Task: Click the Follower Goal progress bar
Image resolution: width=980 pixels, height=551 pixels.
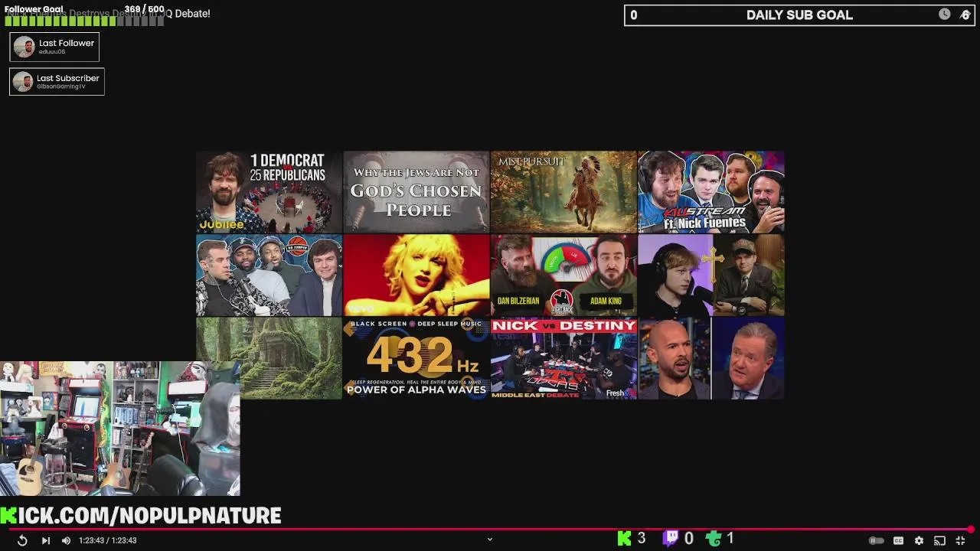Action: (x=84, y=21)
